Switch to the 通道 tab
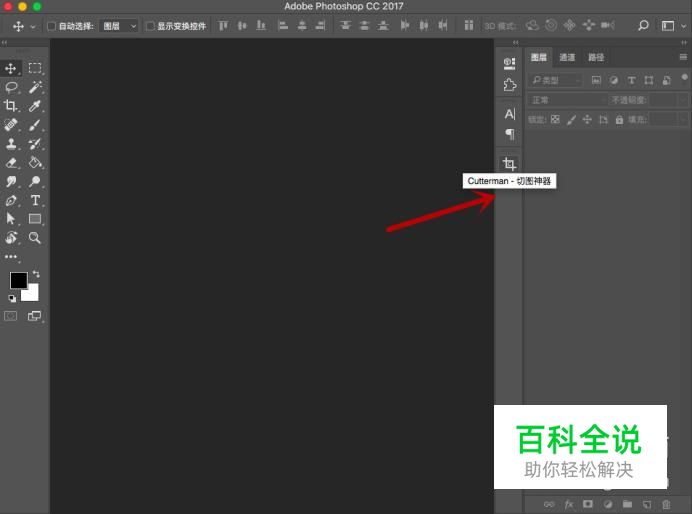Viewport: 692px width, 514px height. 567,58
